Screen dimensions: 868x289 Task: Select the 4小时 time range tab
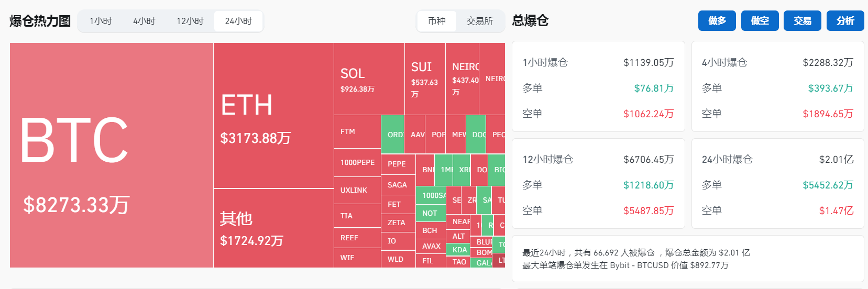point(144,21)
